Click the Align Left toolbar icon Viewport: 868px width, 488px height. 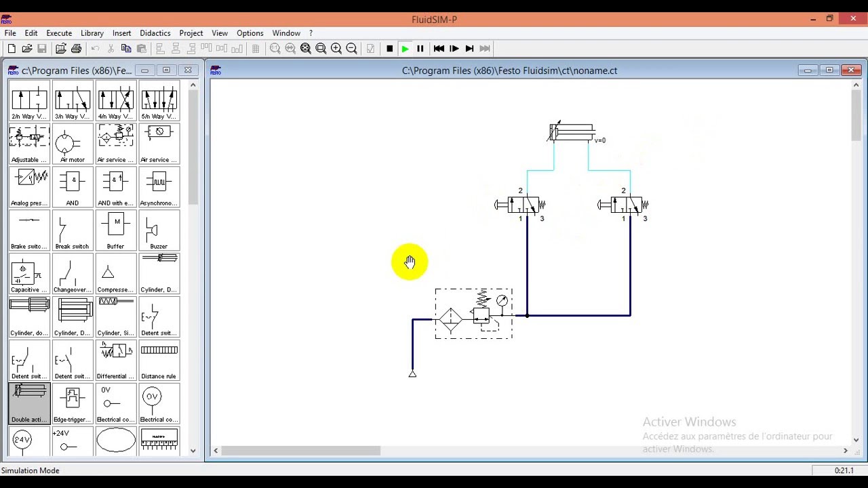click(x=160, y=49)
